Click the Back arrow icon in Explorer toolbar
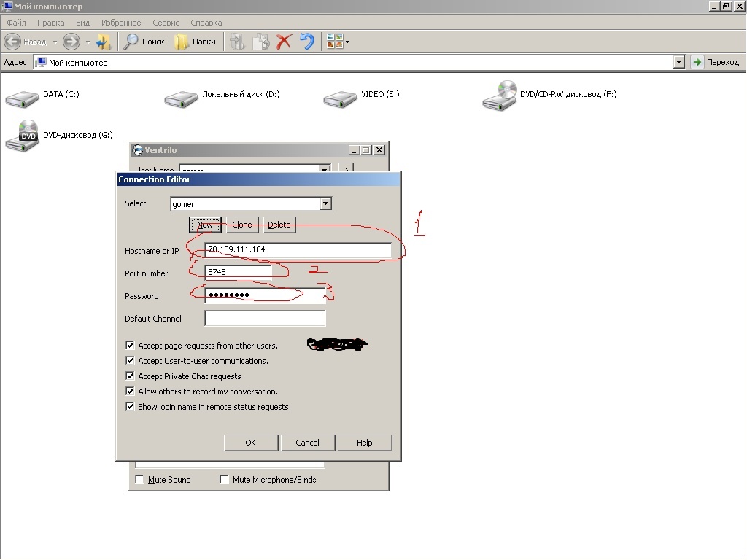The height and width of the screenshot is (560, 747). pos(13,42)
